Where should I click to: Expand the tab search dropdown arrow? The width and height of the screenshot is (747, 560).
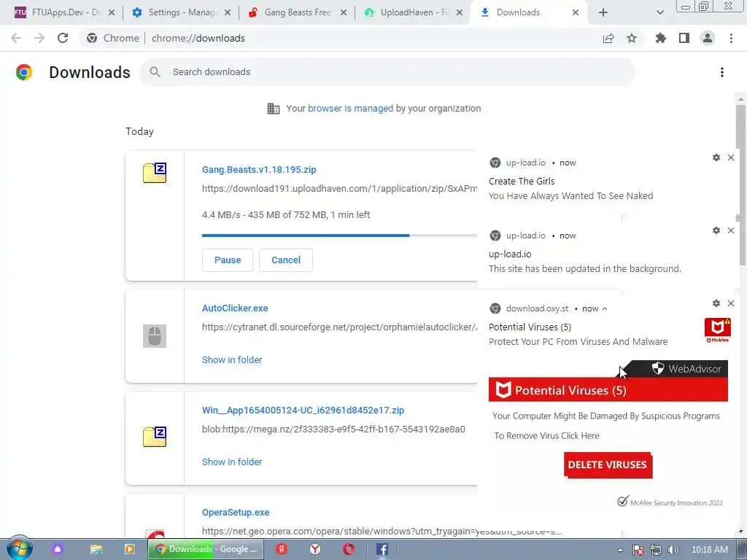tap(659, 13)
